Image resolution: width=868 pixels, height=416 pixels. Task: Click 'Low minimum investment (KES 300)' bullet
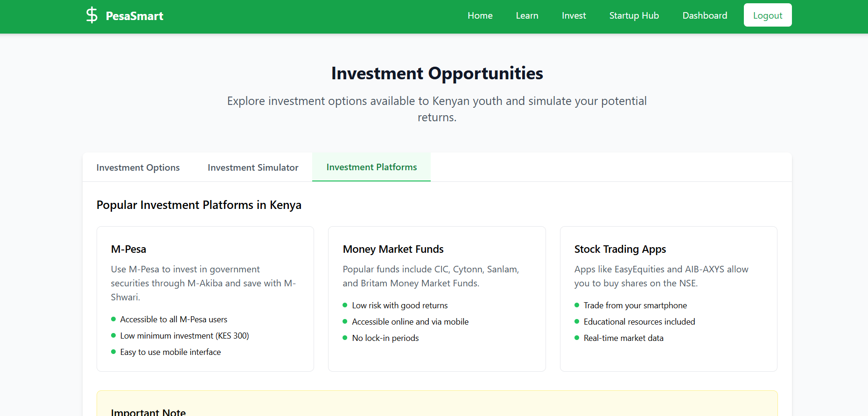pyautogui.click(x=184, y=336)
